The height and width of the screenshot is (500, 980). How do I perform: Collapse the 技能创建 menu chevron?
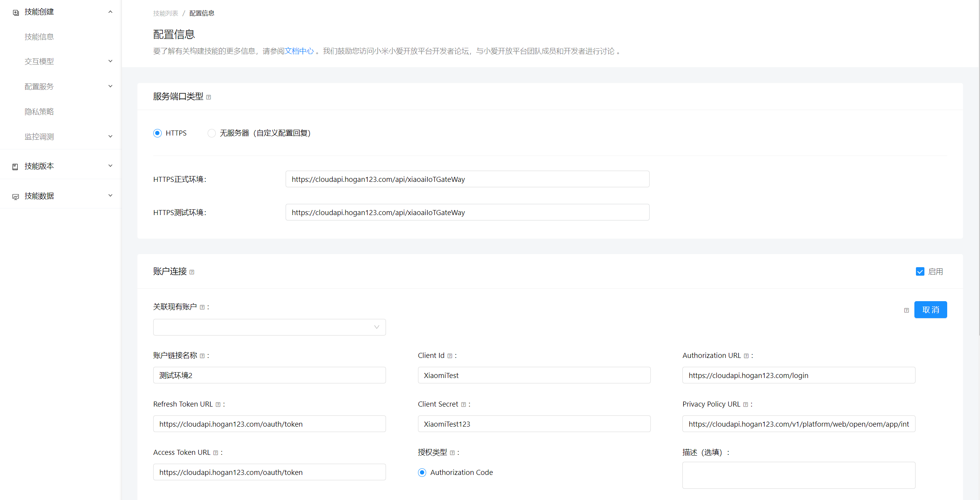pyautogui.click(x=110, y=12)
